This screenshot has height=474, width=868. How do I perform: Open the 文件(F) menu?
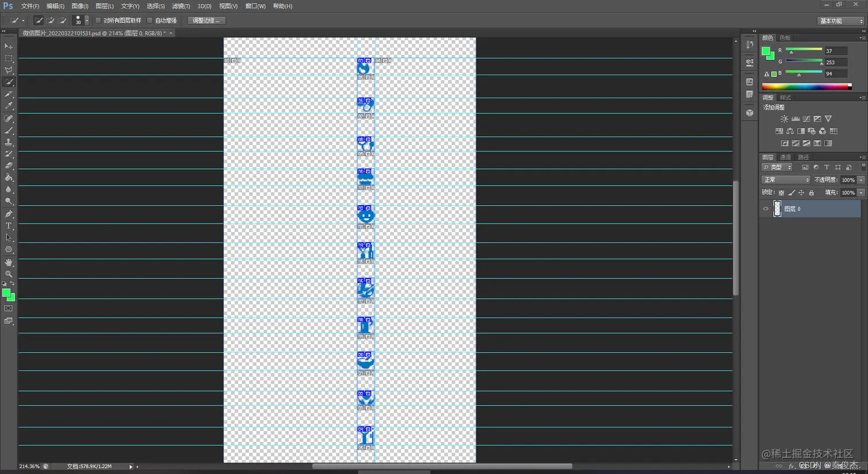(30, 6)
